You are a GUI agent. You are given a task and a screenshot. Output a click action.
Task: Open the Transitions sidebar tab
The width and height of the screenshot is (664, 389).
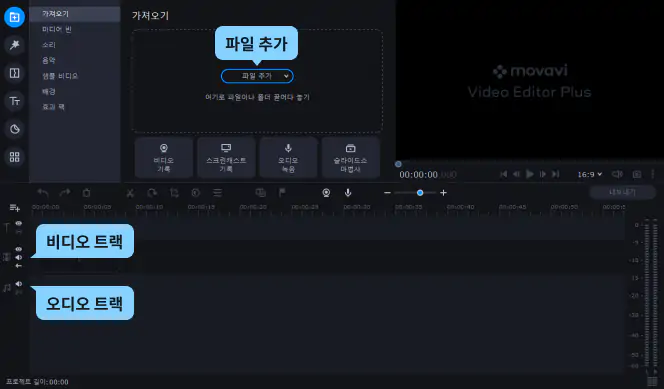pyautogui.click(x=14, y=73)
